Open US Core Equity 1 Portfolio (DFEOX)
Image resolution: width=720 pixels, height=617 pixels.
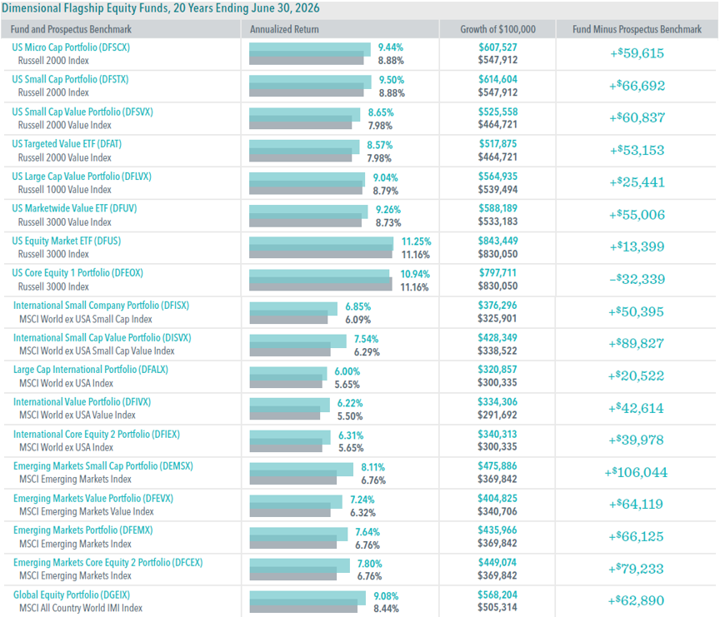click(77, 273)
